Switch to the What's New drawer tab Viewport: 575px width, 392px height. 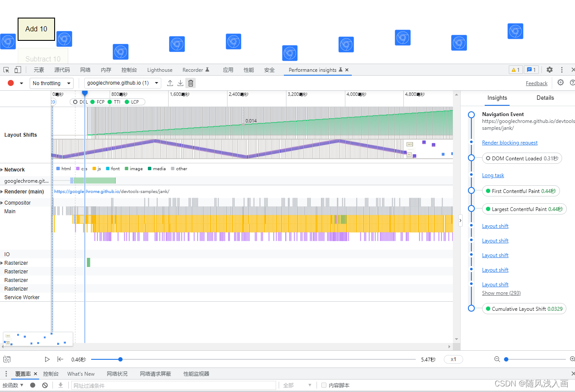(81, 374)
